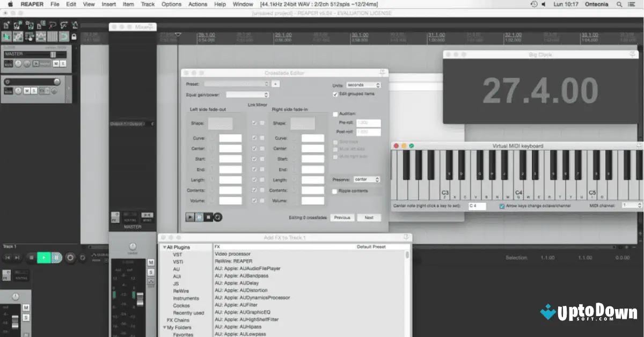
Task: Click the lock toggle in the toolbar
Action: click(x=74, y=36)
